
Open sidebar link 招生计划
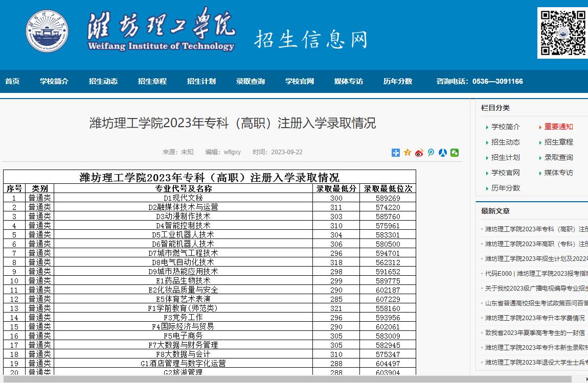pyautogui.click(x=506, y=158)
